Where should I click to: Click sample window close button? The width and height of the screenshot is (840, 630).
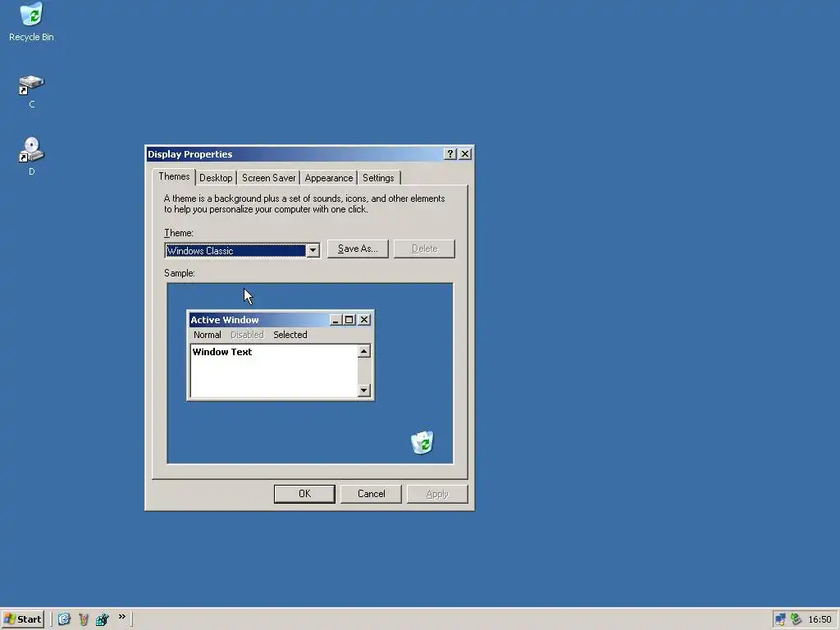point(364,320)
